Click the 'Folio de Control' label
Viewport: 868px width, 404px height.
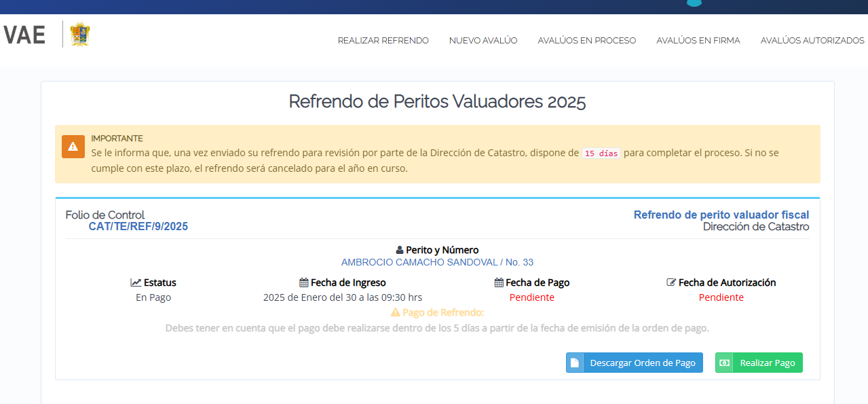point(105,215)
